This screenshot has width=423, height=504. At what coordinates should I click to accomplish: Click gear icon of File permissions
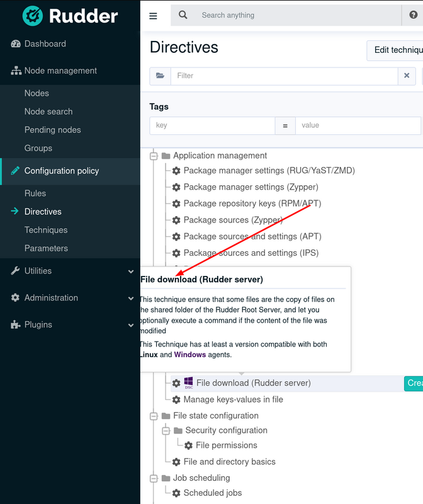[x=189, y=445]
